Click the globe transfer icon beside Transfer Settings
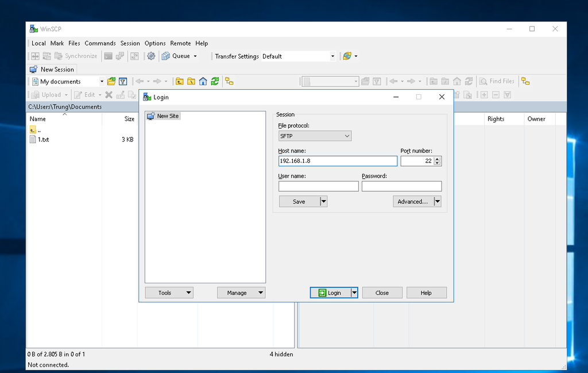The width and height of the screenshot is (588, 373). click(x=347, y=56)
